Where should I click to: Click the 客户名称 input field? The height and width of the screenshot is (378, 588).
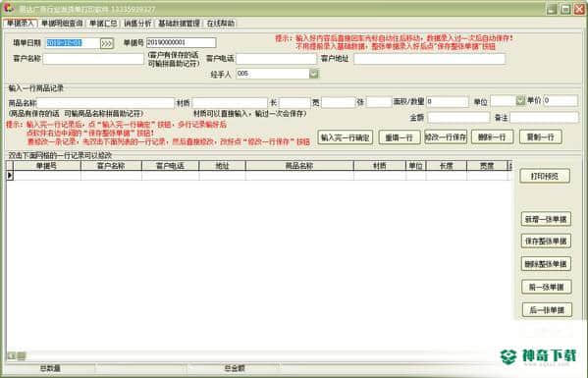coord(93,59)
